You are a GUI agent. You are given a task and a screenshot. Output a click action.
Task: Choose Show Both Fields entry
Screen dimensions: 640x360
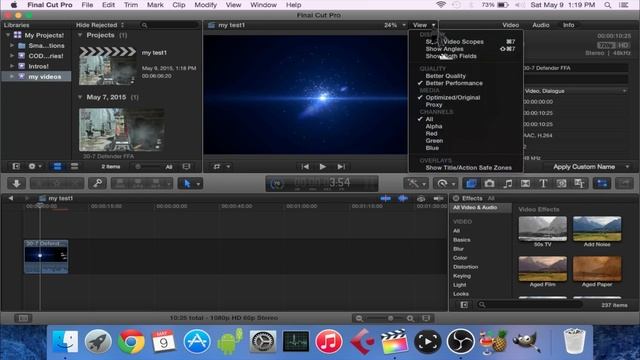451,56
